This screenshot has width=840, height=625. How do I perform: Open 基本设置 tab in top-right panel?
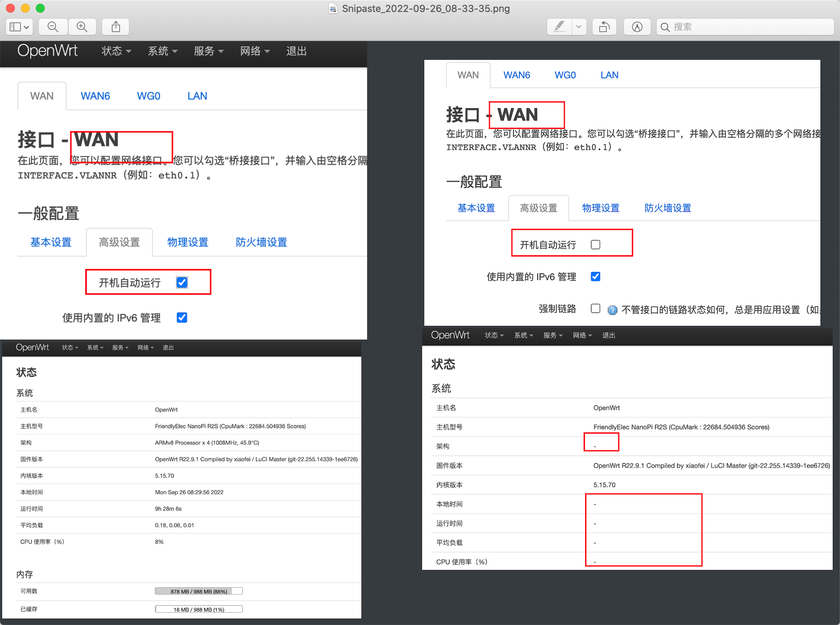(476, 208)
